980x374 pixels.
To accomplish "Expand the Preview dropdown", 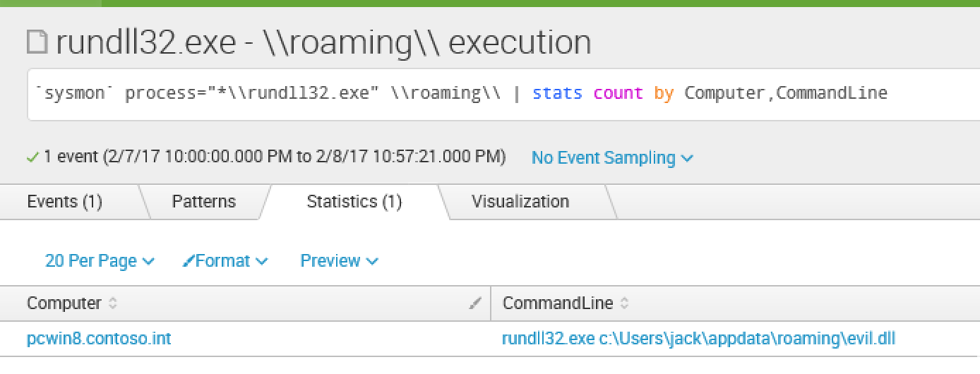I will point(339,261).
